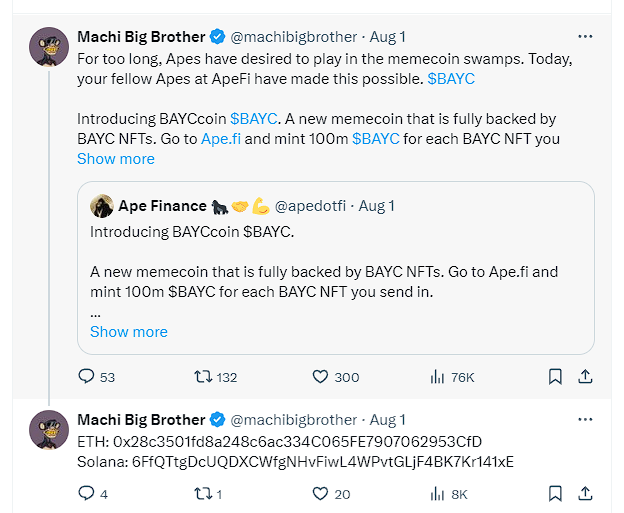Bookmark the ETH and Solana address tweet
The height and width of the screenshot is (513, 624).
pyautogui.click(x=555, y=493)
